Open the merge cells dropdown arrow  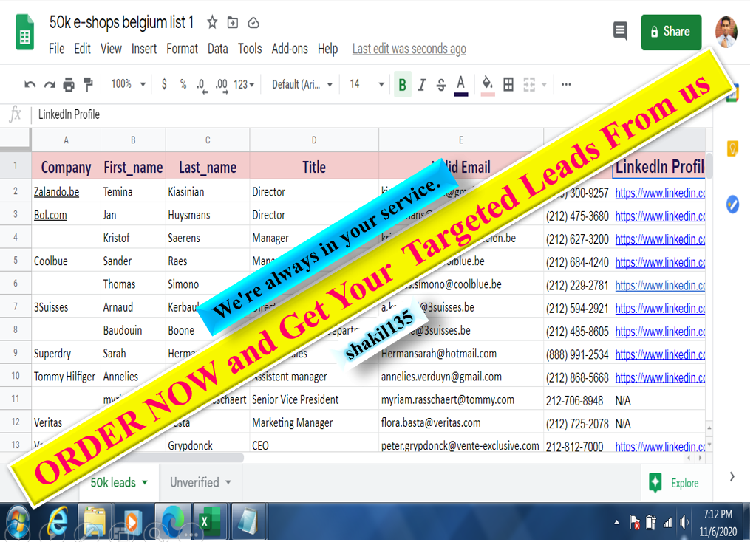click(x=545, y=85)
